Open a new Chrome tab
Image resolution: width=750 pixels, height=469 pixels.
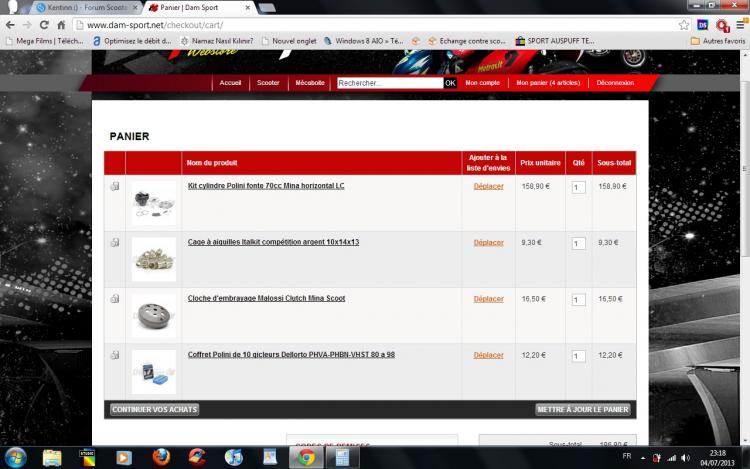tap(266, 8)
